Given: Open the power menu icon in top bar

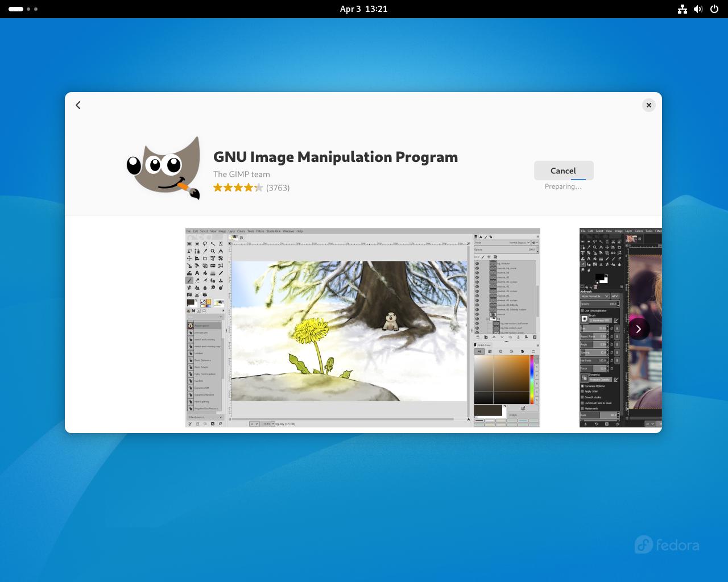Looking at the screenshot, I should (714, 9).
